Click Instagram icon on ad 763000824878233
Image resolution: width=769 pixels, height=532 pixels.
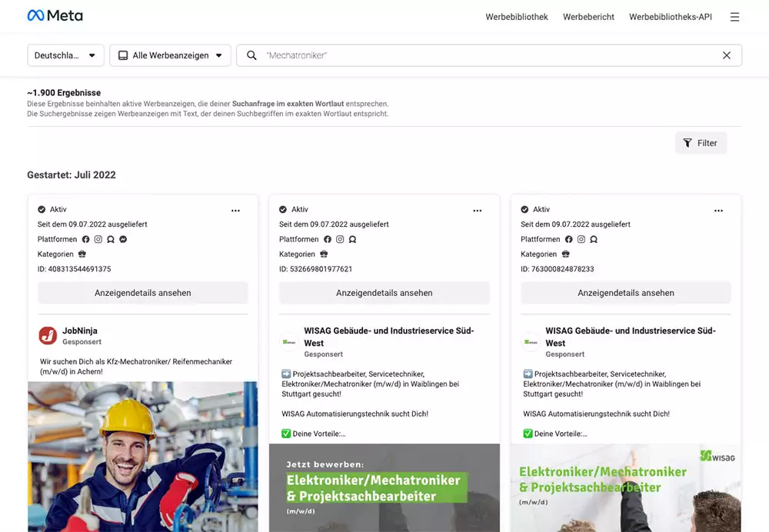point(581,239)
